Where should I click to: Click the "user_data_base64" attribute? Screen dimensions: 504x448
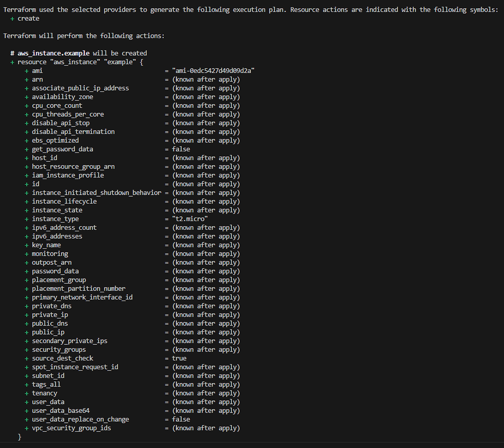coord(61,411)
